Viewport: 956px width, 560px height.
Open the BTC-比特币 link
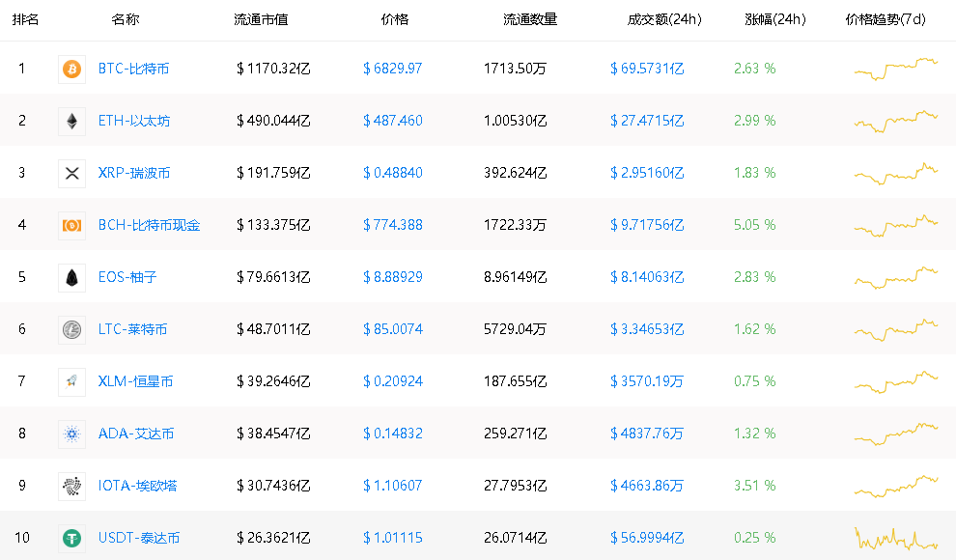coord(133,69)
